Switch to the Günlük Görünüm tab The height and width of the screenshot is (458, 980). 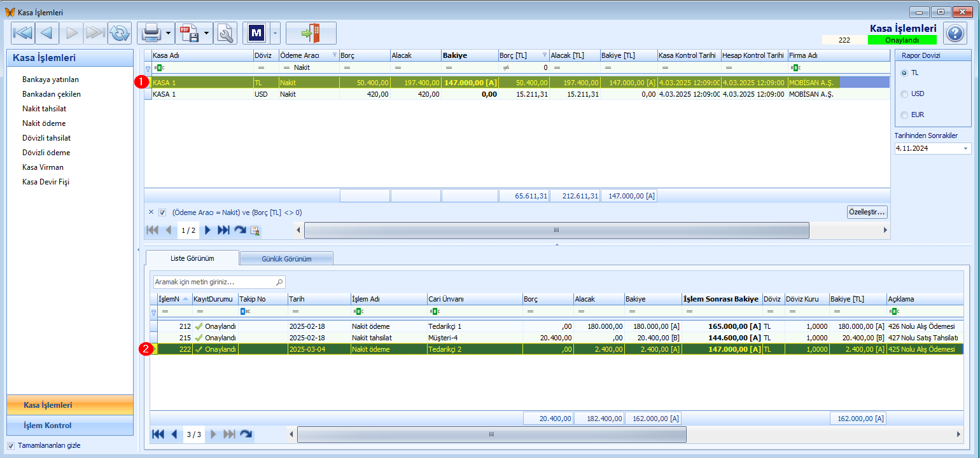tap(286, 259)
